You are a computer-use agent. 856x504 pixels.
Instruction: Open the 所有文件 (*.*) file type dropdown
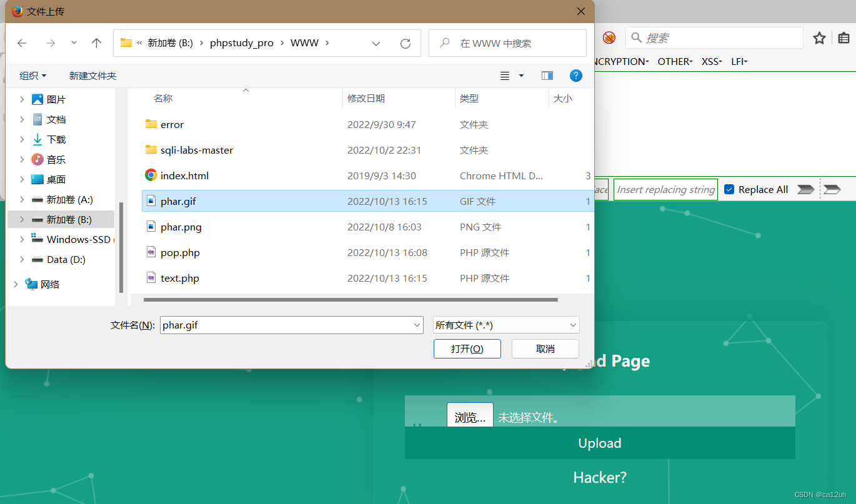(506, 325)
